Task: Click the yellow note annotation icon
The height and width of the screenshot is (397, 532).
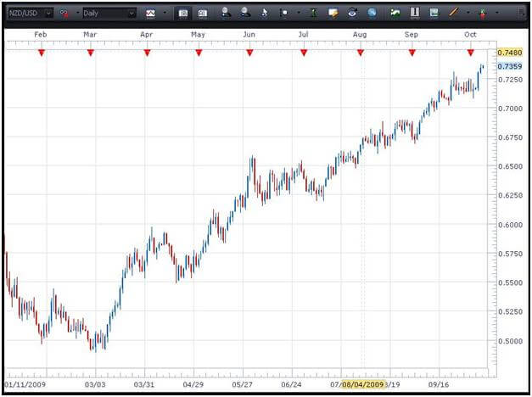Action: coord(333,14)
